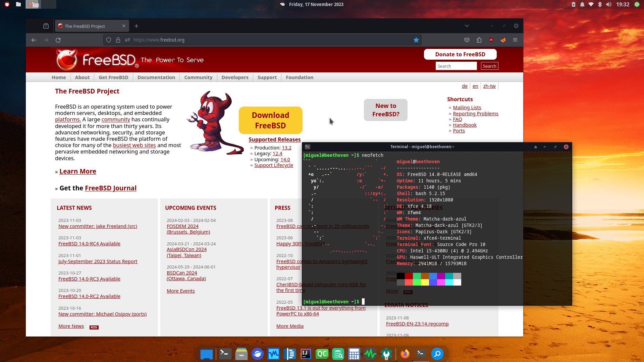Open the extensions puzzle icon
The width and height of the screenshot is (644, 362).
pos(479,40)
